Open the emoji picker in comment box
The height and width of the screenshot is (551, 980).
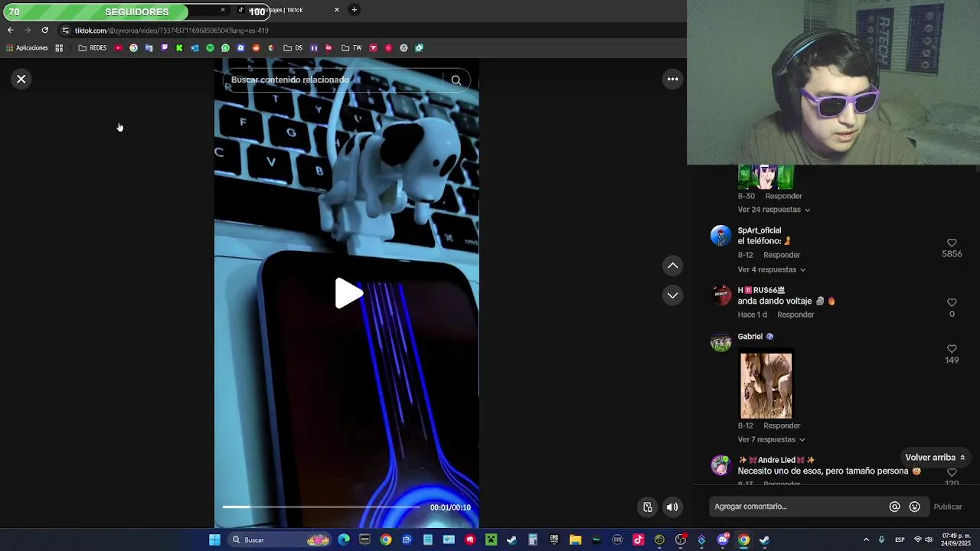tap(914, 507)
